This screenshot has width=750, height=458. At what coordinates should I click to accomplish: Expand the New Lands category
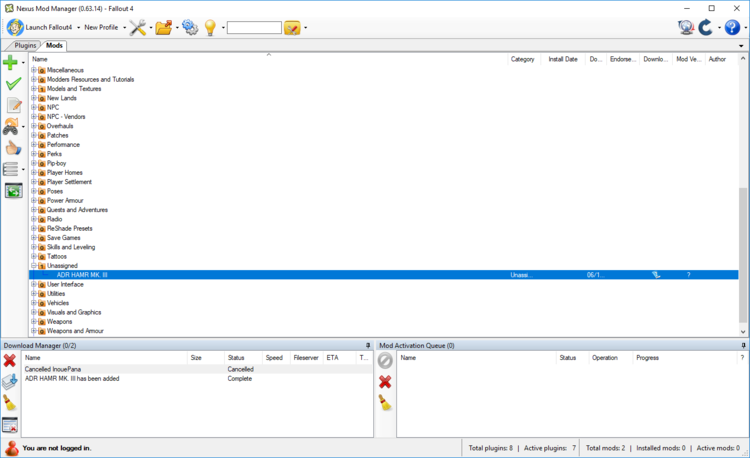(x=34, y=98)
